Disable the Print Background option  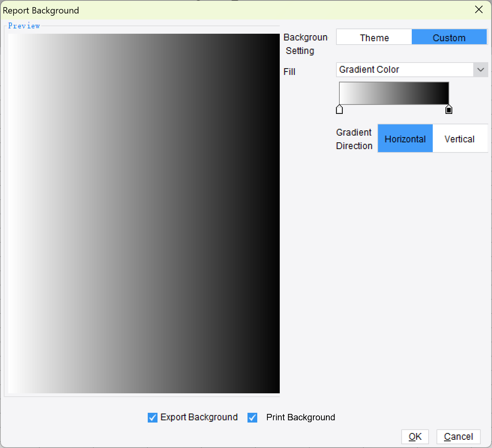(x=252, y=417)
